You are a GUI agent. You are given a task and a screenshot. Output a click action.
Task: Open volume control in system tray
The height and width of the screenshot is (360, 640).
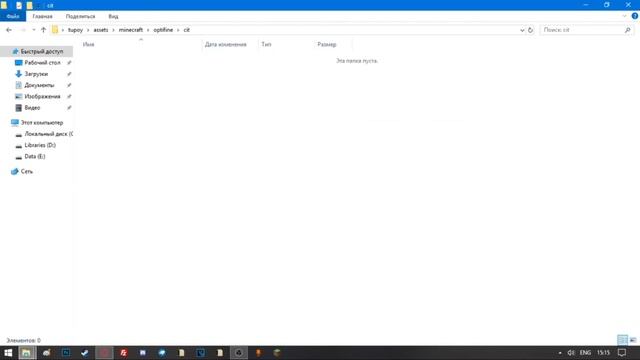[x=571, y=353]
